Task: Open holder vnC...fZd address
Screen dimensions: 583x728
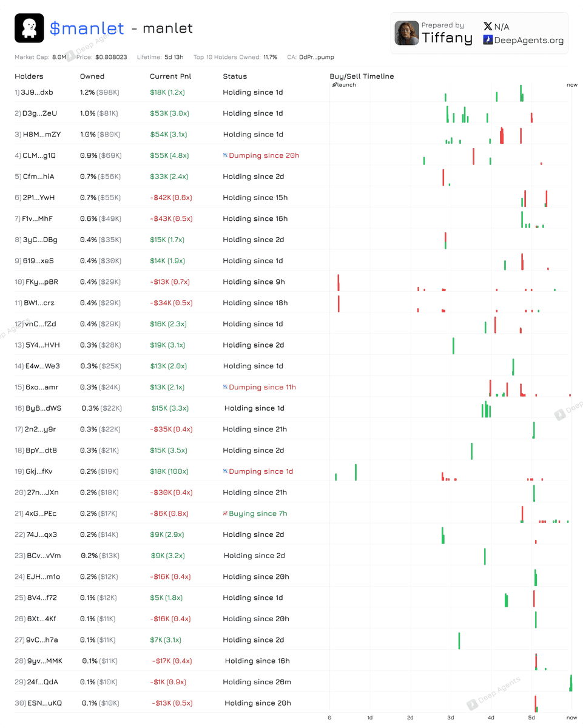Action: click(x=41, y=324)
